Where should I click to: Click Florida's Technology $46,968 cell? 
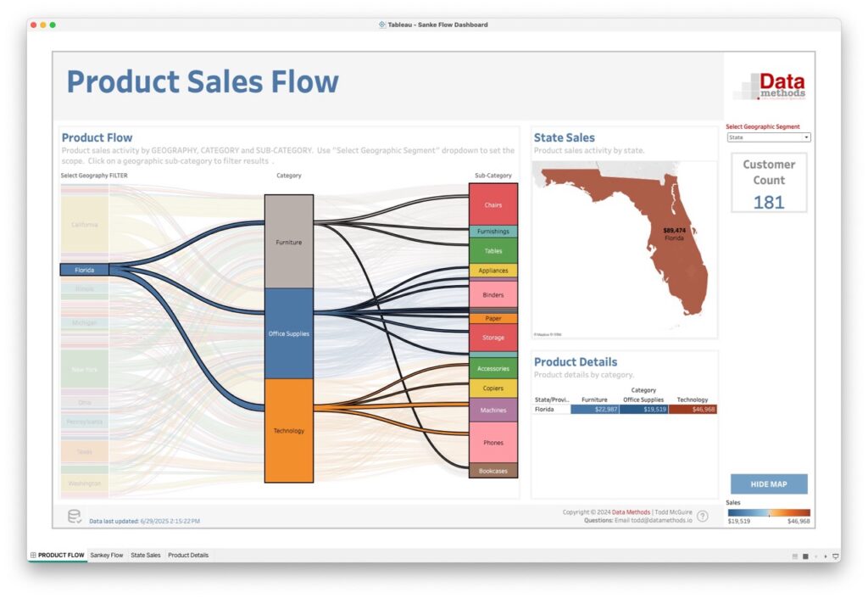(693, 409)
